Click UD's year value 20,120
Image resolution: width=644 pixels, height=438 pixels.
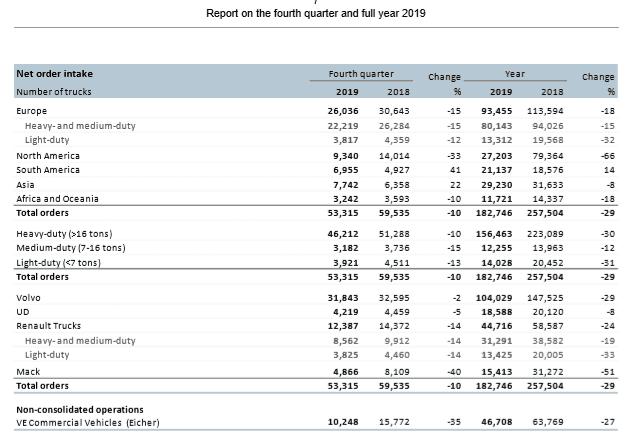click(548, 312)
